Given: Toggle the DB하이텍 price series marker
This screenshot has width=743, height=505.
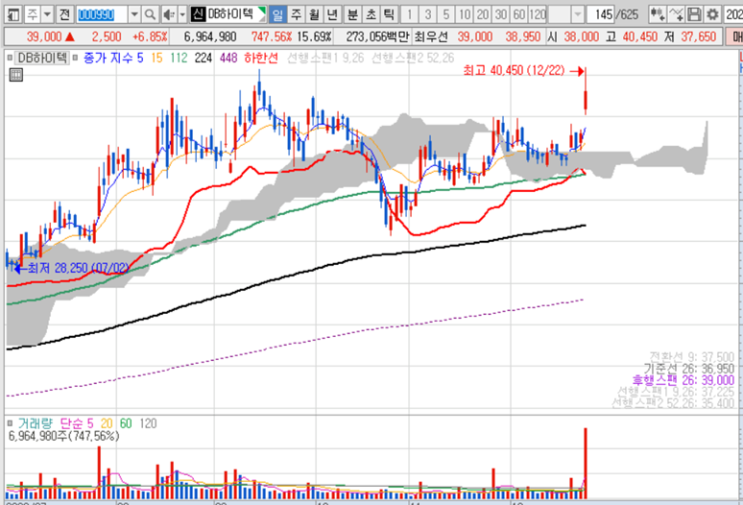Looking at the screenshot, I should [x=10, y=58].
